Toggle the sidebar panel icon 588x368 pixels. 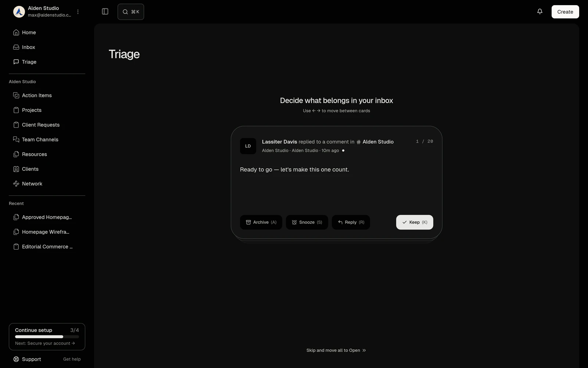[105, 12]
